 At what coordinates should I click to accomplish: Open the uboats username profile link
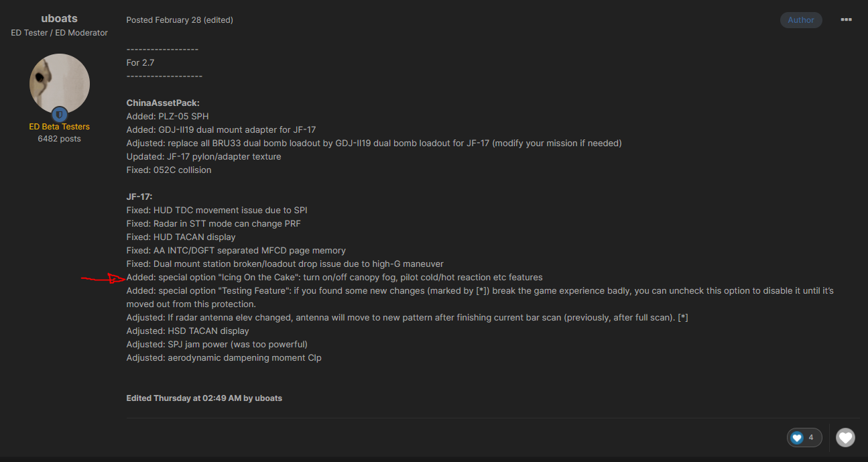59,19
